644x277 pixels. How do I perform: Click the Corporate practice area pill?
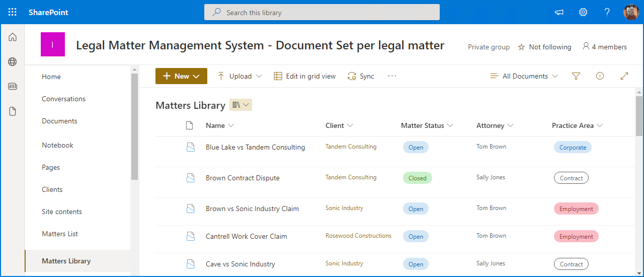click(573, 147)
